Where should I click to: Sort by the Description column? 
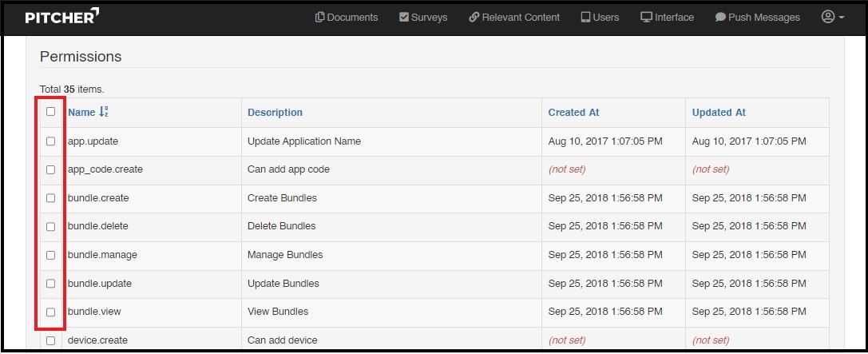[x=275, y=113]
